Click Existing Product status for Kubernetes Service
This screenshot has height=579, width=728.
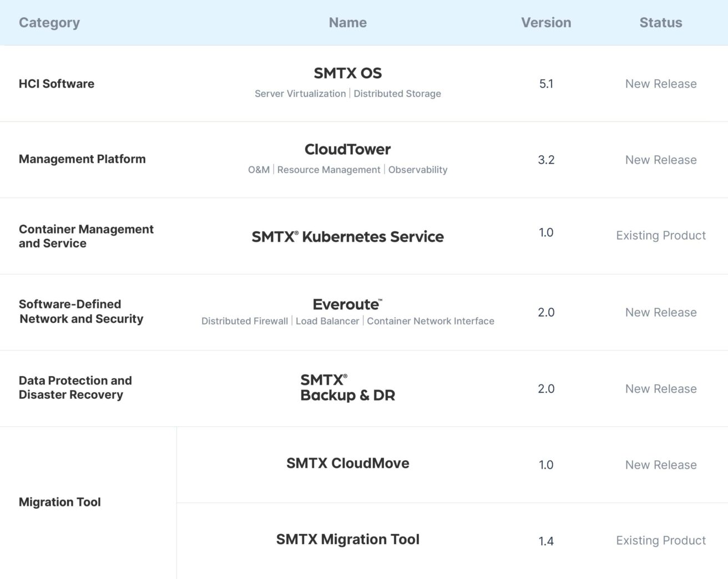click(x=660, y=235)
